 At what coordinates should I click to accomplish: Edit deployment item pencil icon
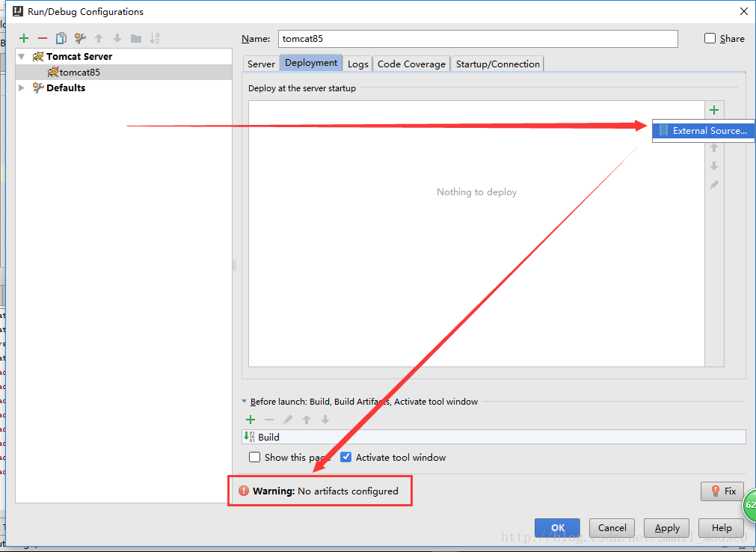pos(714,185)
